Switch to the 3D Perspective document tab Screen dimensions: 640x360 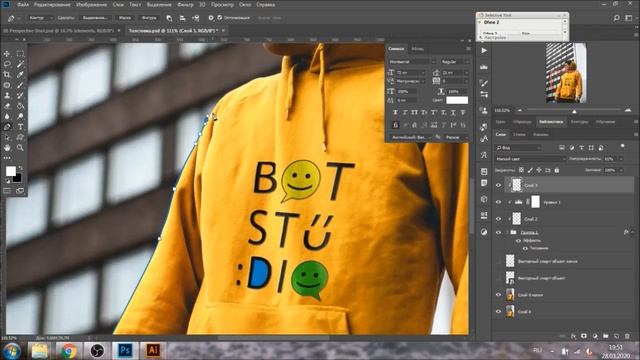(58, 31)
